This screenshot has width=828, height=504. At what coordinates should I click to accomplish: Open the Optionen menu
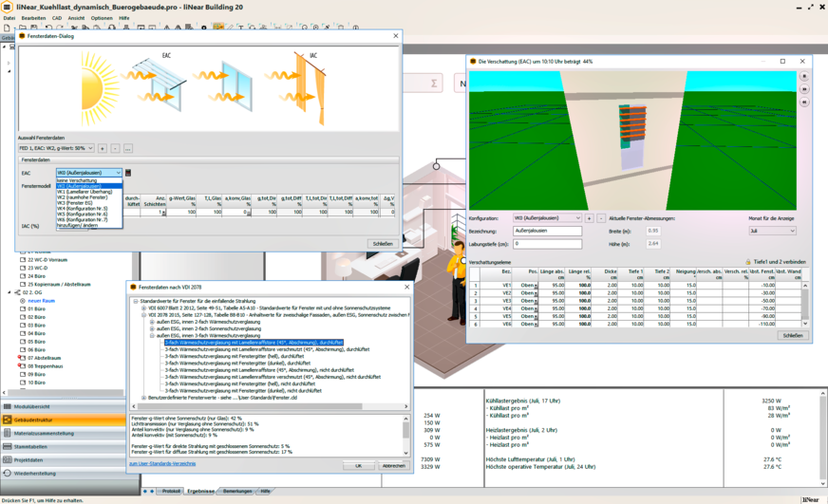point(102,18)
